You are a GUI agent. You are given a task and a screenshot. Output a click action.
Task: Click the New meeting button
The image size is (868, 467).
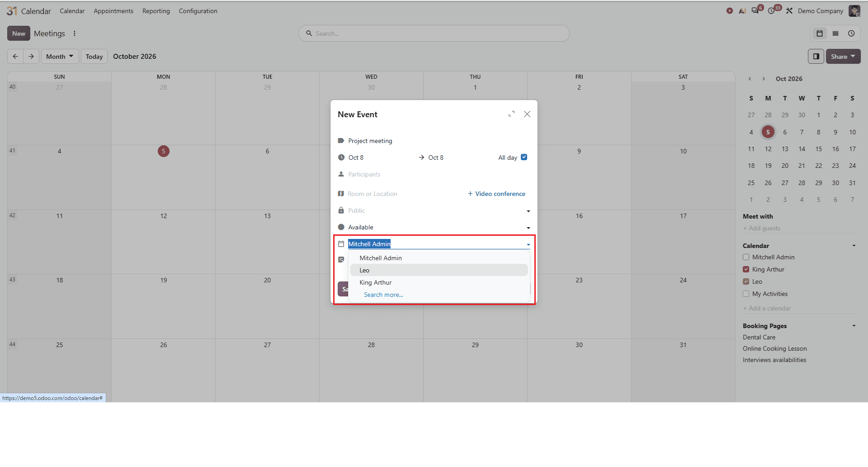19,33
